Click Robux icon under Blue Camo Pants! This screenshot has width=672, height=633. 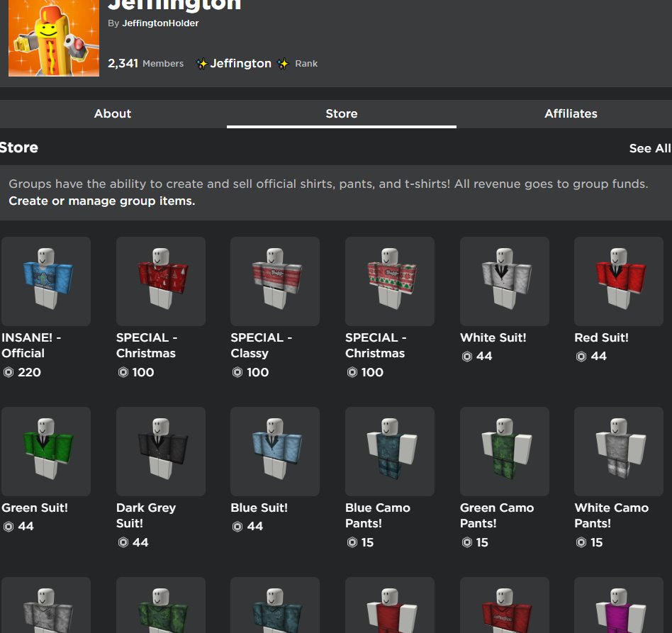[x=352, y=542]
